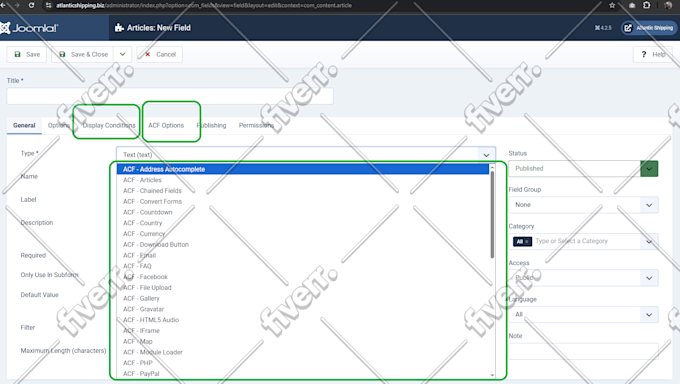Open the Language dropdown showing All
The height and width of the screenshot is (384, 680).
click(x=583, y=315)
